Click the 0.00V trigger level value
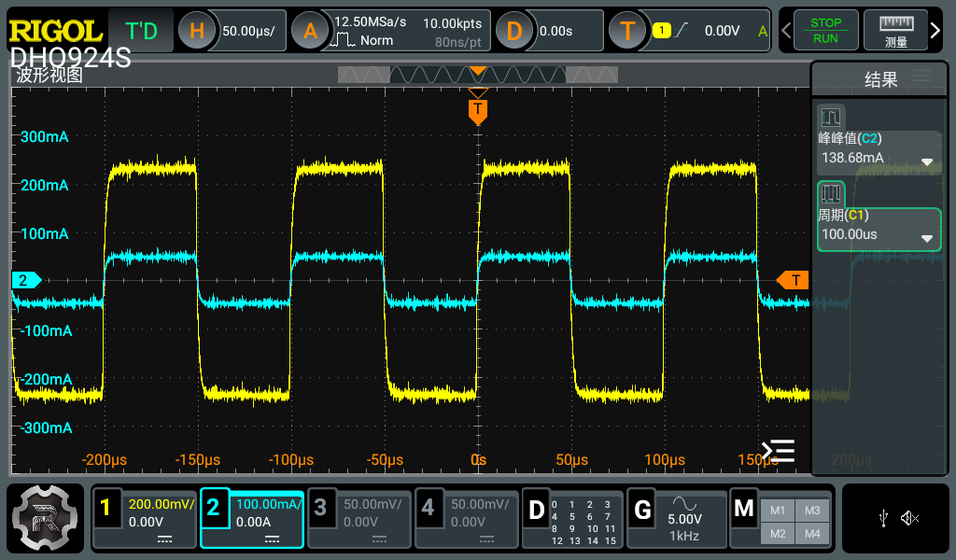Viewport: 956px width, 560px height. click(722, 31)
